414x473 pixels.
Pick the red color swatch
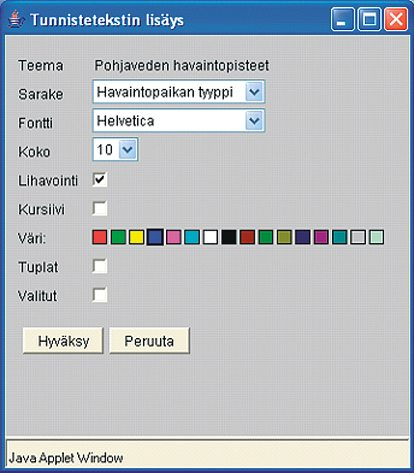click(x=100, y=237)
